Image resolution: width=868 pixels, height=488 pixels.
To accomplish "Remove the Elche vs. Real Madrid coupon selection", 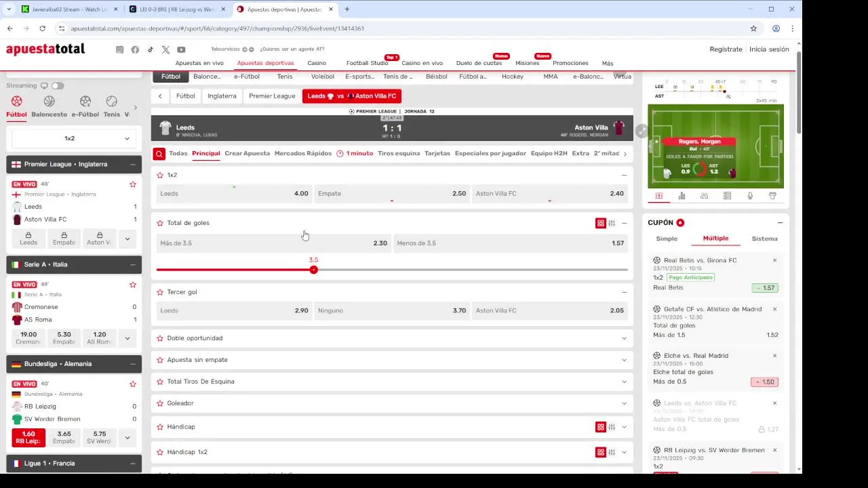I will 774,356.
